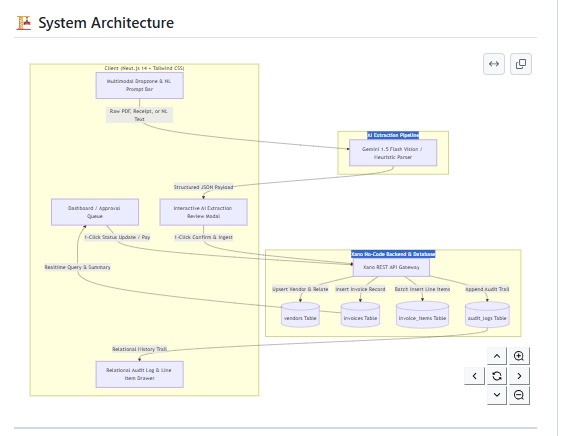Screen dimensions: 576x436
Task: Click the expand diagram width arrows button
Action: click(x=494, y=64)
